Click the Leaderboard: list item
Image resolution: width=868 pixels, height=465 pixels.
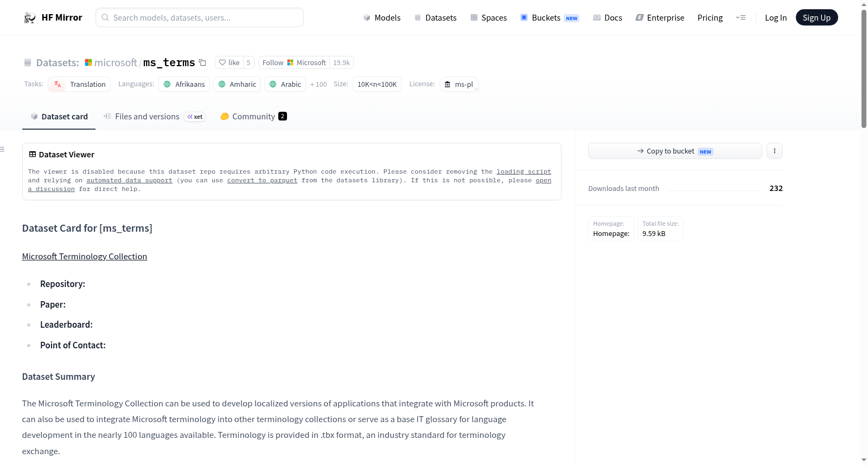66,325
